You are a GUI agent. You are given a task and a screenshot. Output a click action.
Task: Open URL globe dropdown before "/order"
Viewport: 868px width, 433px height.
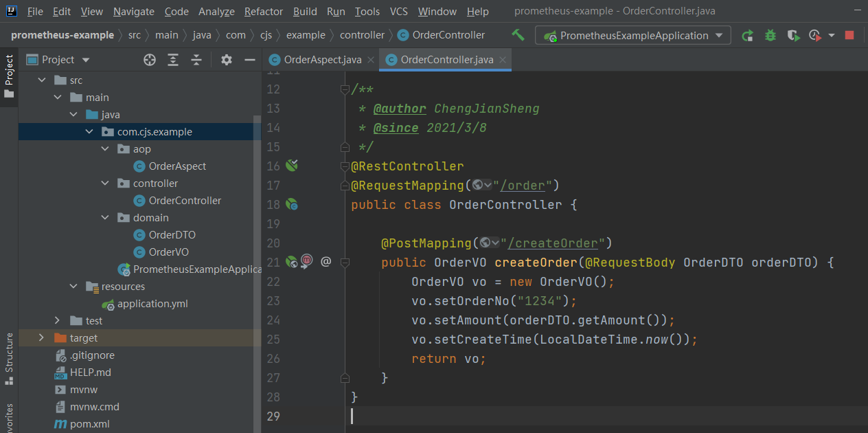click(x=481, y=185)
